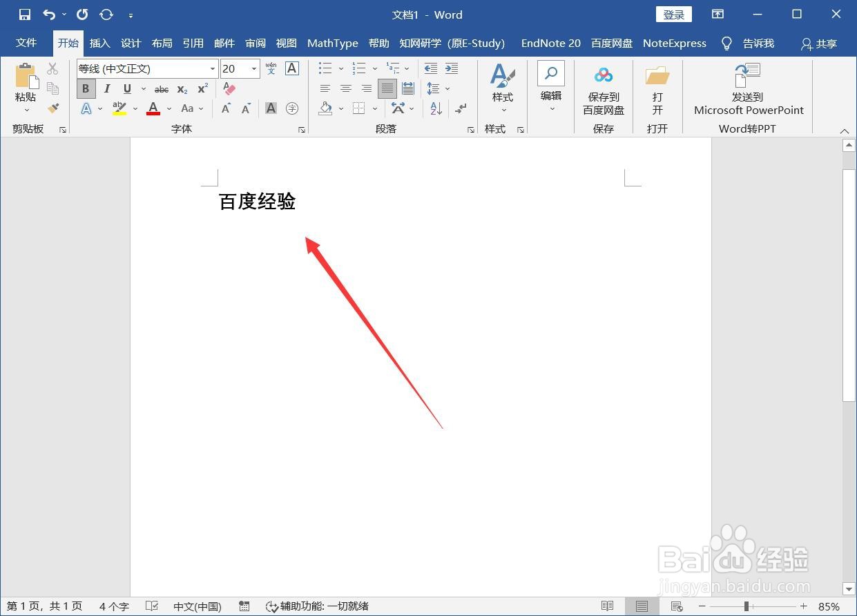
Task: Toggle Italic formatting
Action: pos(107,89)
